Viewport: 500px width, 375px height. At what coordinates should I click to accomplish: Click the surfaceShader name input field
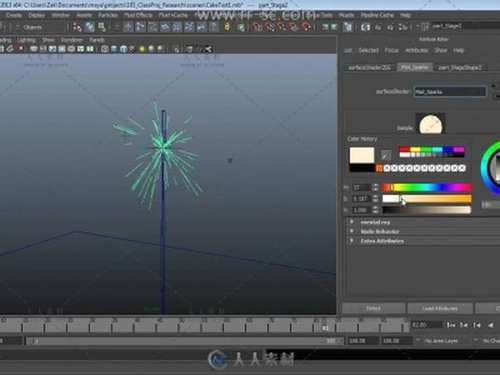pos(450,92)
